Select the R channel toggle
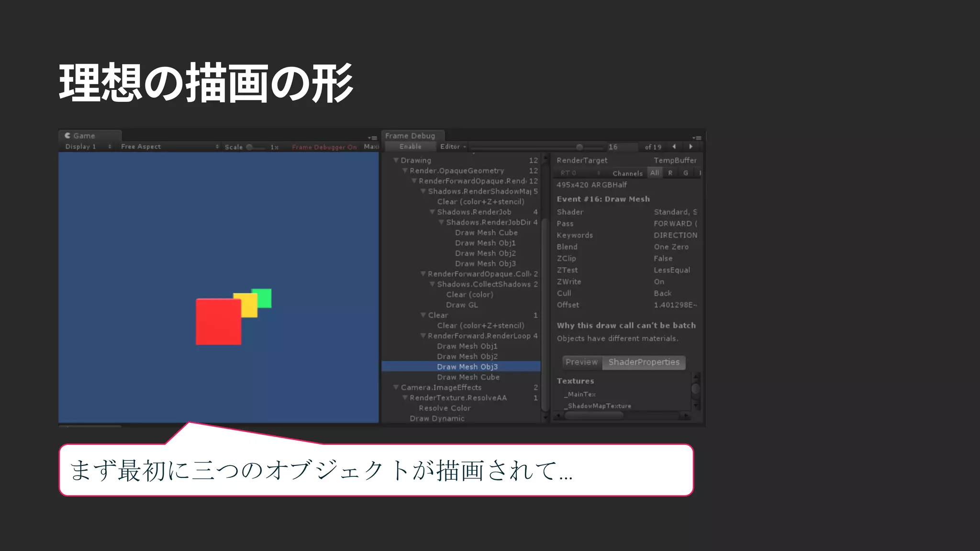 [x=670, y=173]
